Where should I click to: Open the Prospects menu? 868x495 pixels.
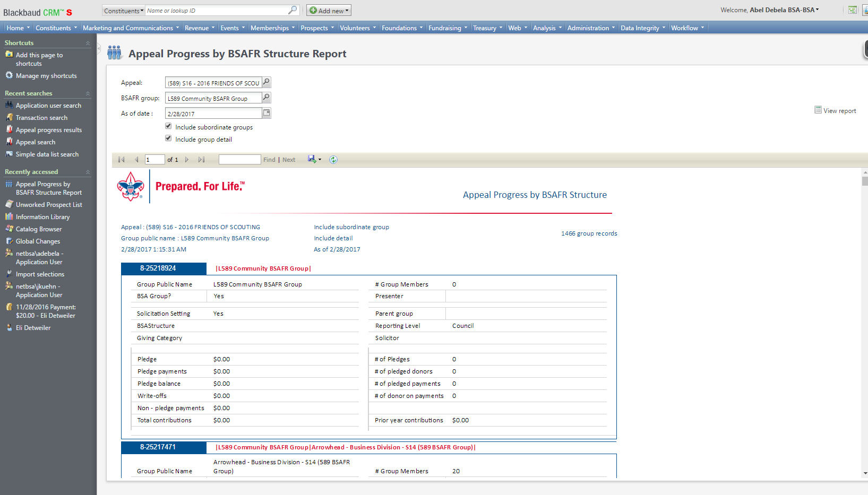317,28
